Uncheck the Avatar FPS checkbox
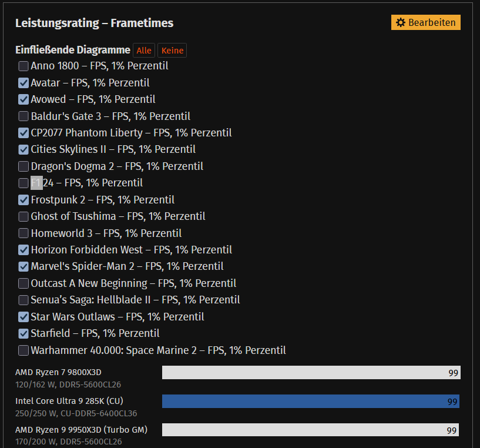 pyautogui.click(x=24, y=83)
